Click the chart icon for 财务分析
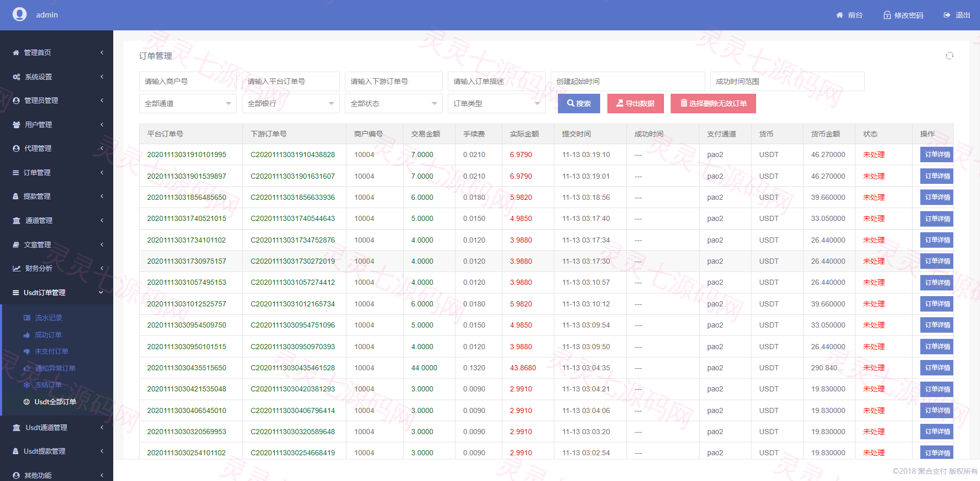Viewport: 980px width, 481px height. (16, 268)
